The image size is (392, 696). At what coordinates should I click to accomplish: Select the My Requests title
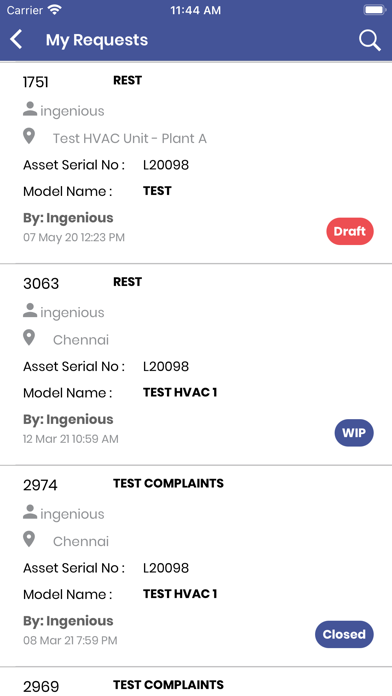pos(97,40)
